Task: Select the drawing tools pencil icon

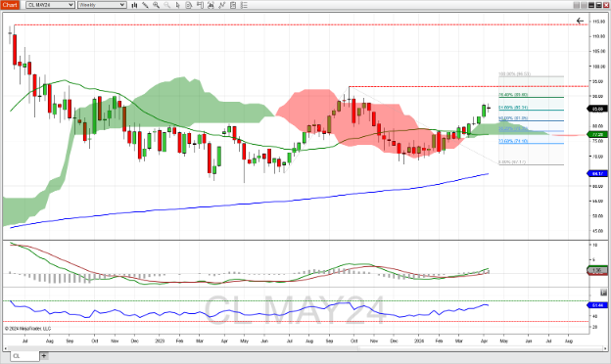Action: (145, 5)
